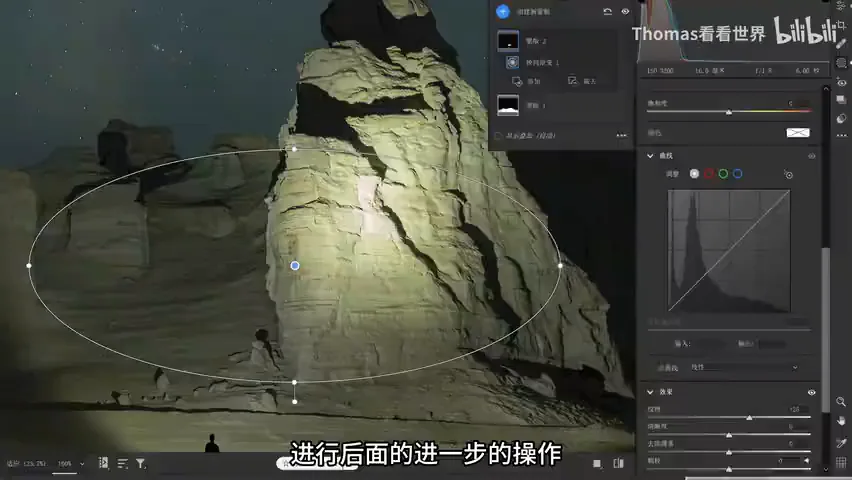Select the red curve channel circle
Screen dimensions: 852x480
709,174
